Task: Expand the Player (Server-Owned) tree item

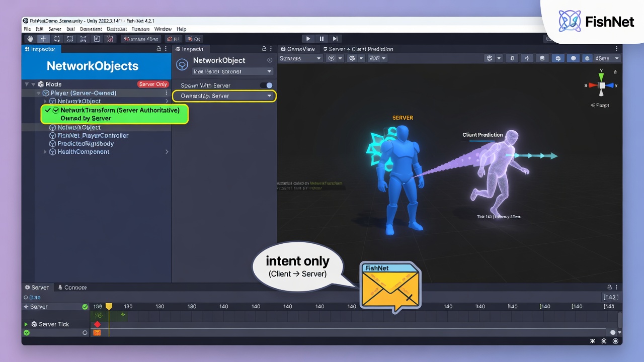Action: pos(39,93)
